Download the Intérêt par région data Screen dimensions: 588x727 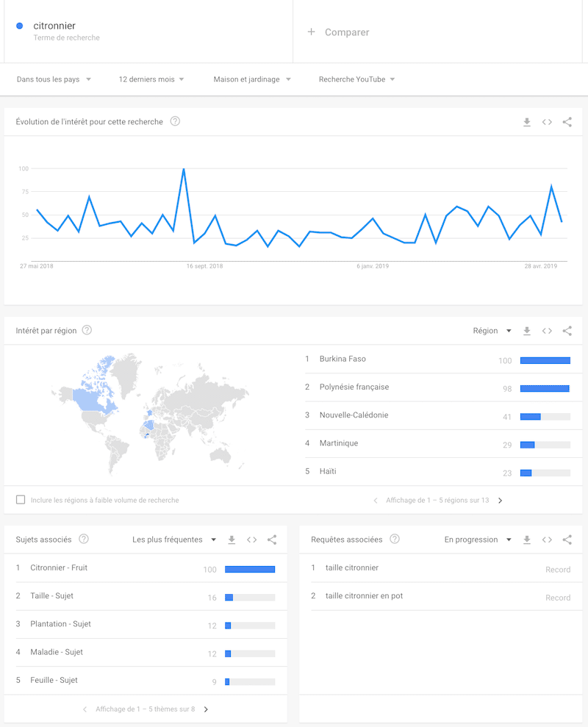click(x=527, y=331)
